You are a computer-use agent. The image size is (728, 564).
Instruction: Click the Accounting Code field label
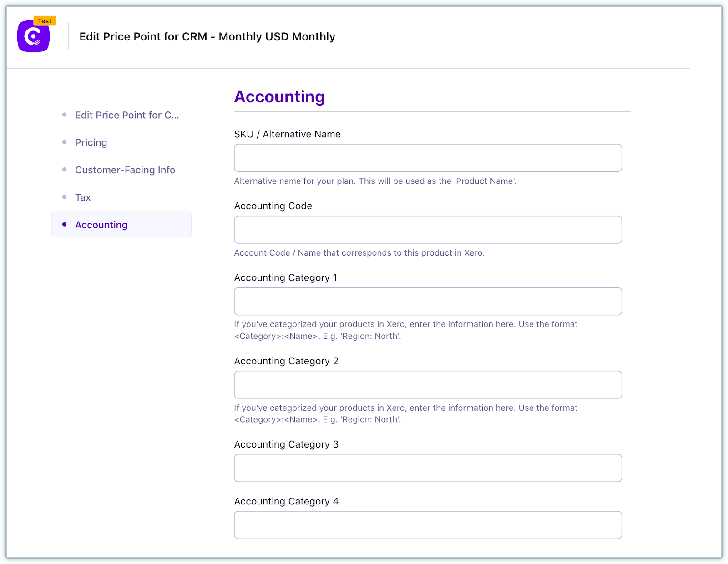pyautogui.click(x=273, y=206)
